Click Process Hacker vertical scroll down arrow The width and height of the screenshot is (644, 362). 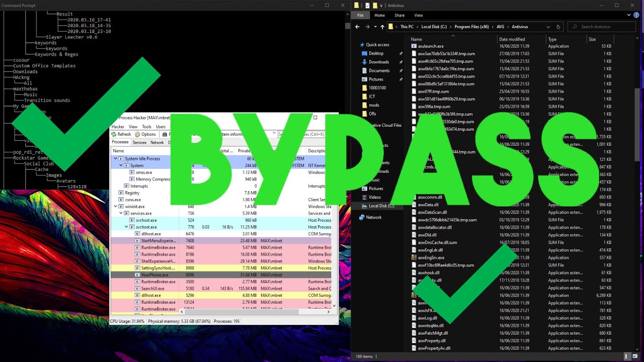(x=335, y=305)
